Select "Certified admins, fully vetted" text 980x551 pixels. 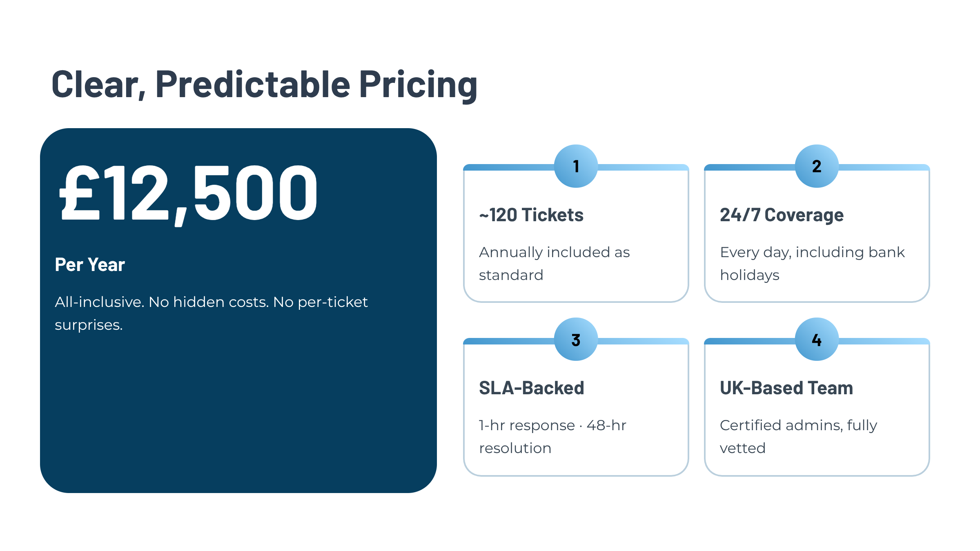[798, 437]
